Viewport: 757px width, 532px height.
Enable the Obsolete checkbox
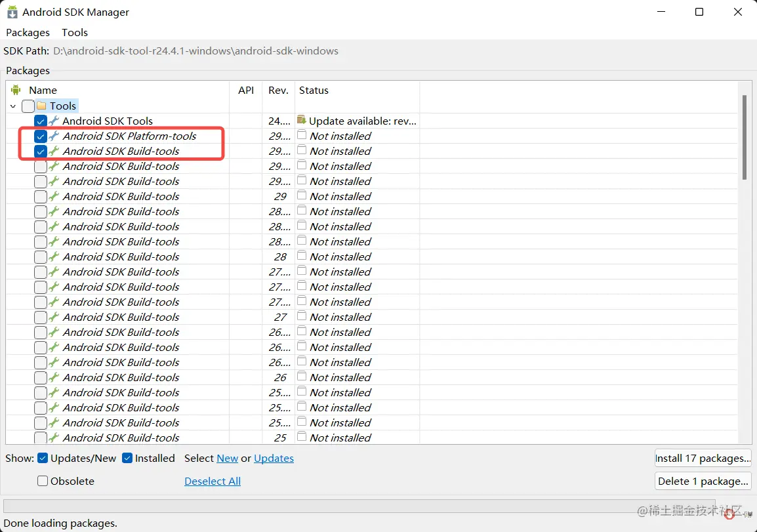pyautogui.click(x=43, y=481)
